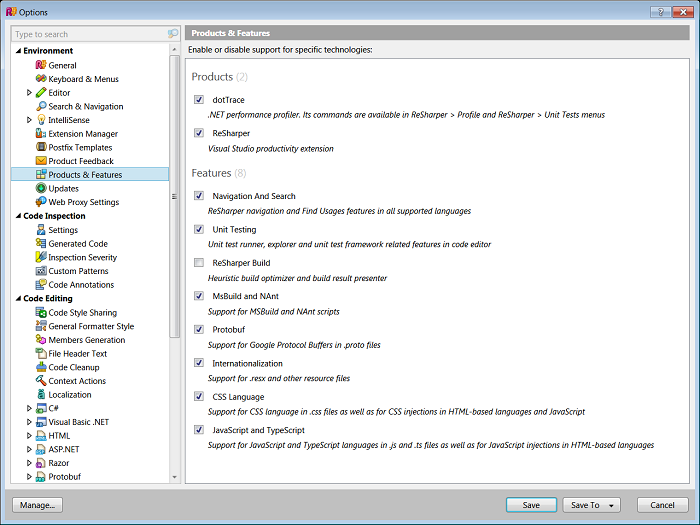Open the Save To dropdown arrow
Viewport: 700px width, 525px height.
coord(610,506)
